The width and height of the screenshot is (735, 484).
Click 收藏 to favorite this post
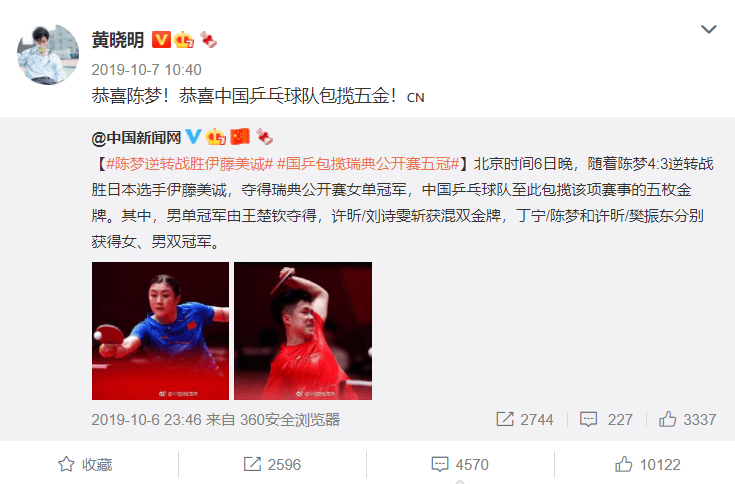click(85, 464)
